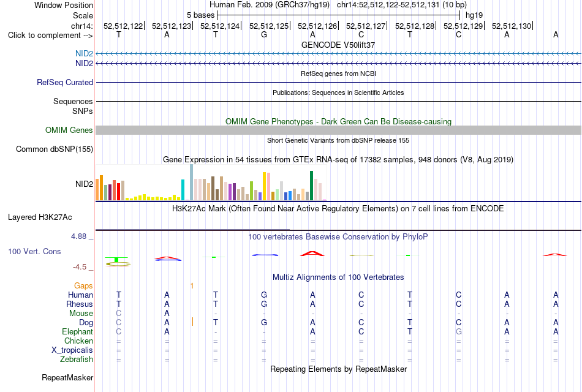Screen dimensions: 582x392
Task: Click the '5 bases' scale label
Action: click(x=200, y=15)
